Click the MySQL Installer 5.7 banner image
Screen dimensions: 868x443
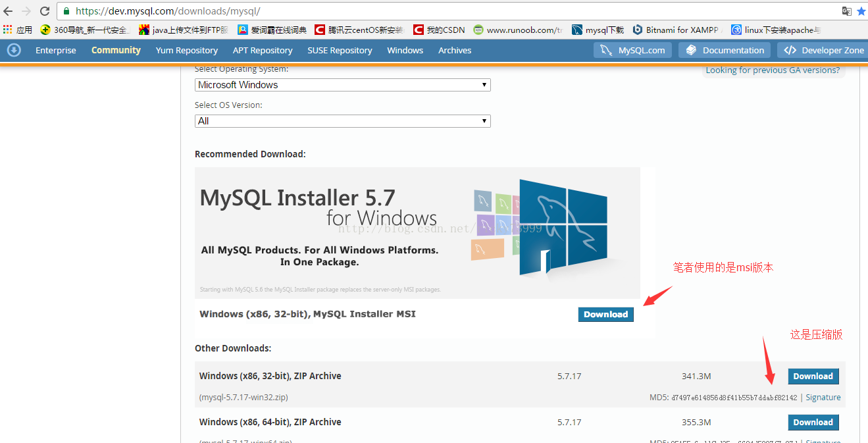coord(417,232)
